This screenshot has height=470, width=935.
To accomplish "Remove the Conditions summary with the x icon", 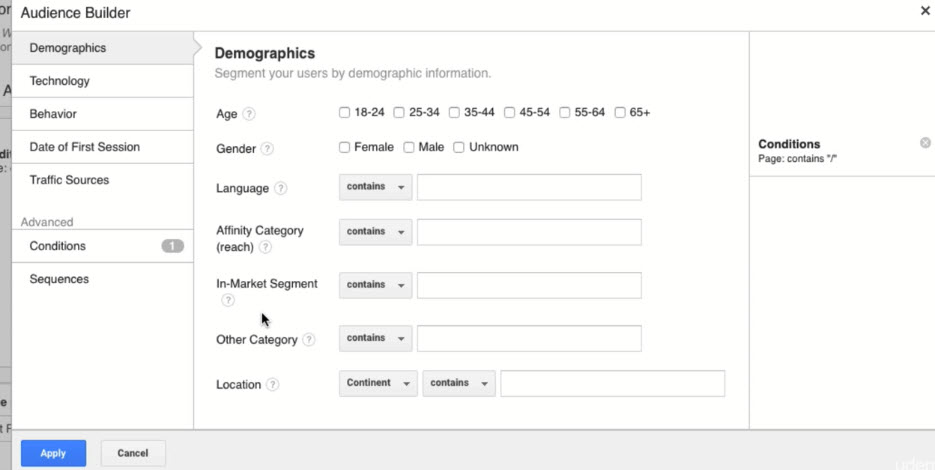I will (925, 143).
